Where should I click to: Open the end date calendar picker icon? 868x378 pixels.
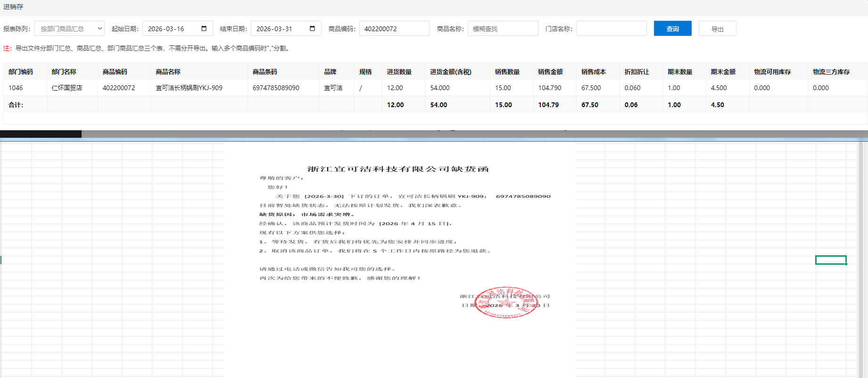(x=312, y=29)
